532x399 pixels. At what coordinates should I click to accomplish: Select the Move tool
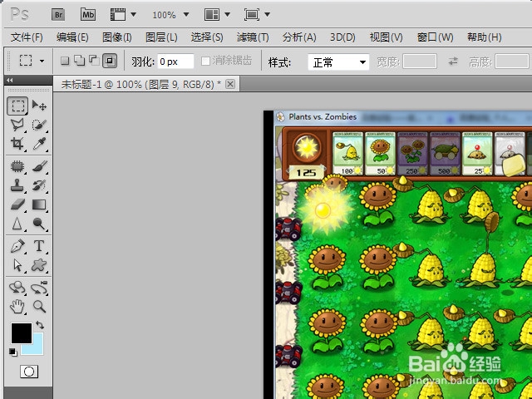39,106
